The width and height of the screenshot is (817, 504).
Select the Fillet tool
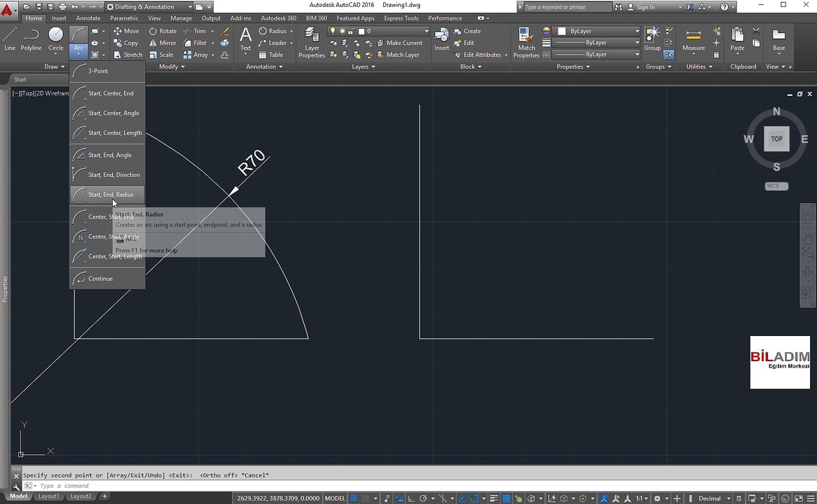[x=195, y=43]
